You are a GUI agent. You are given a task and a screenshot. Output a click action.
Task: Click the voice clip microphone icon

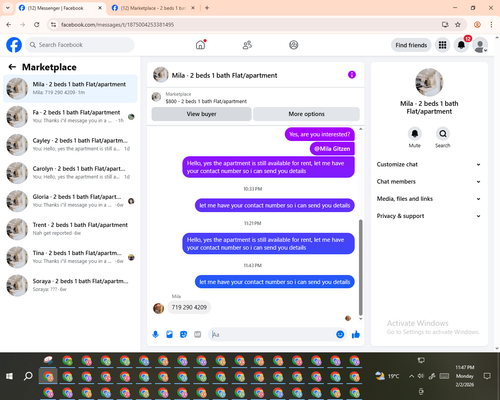(155, 334)
